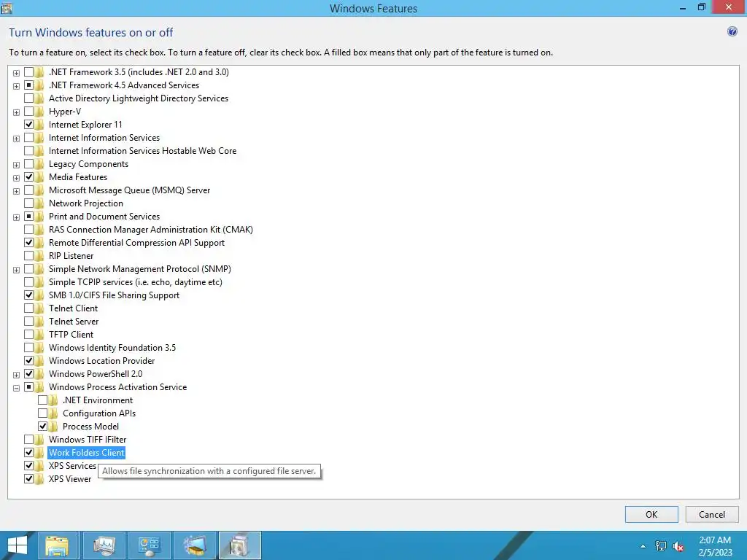Expand Print and Document Services

[x=16, y=217]
